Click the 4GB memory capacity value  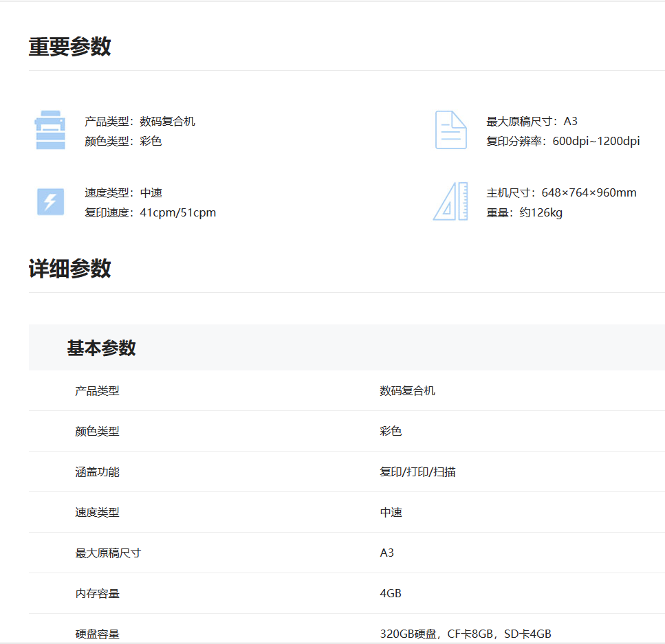pyautogui.click(x=390, y=593)
